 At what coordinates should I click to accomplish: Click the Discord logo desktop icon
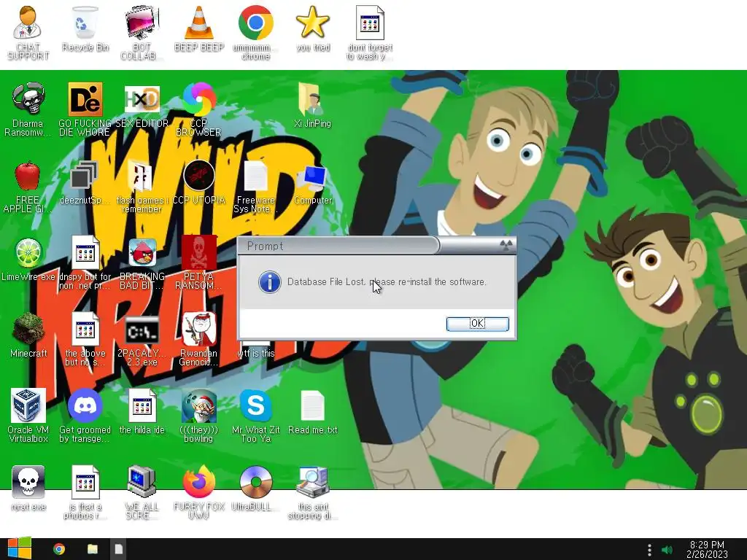85,405
